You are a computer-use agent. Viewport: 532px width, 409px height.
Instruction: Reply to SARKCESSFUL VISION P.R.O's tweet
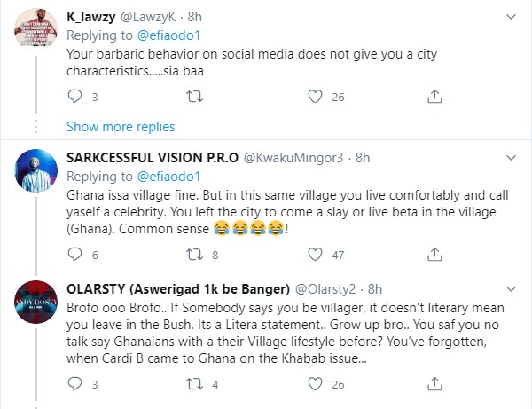click(74, 255)
